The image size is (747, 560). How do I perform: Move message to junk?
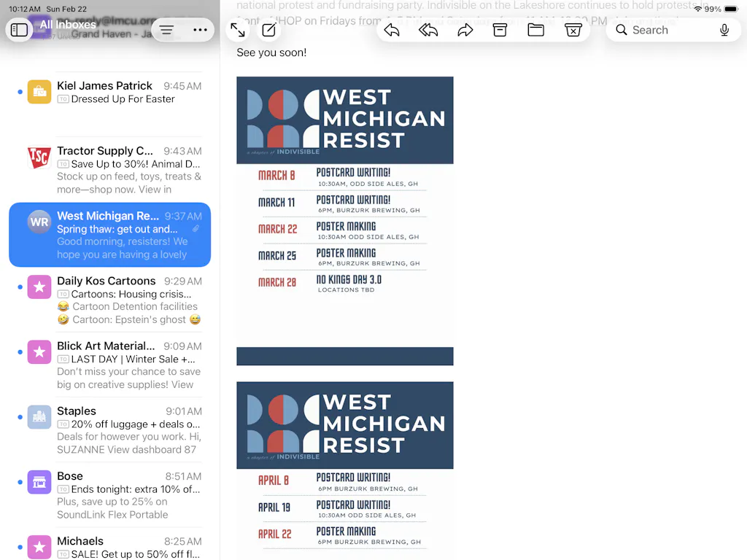click(x=573, y=30)
